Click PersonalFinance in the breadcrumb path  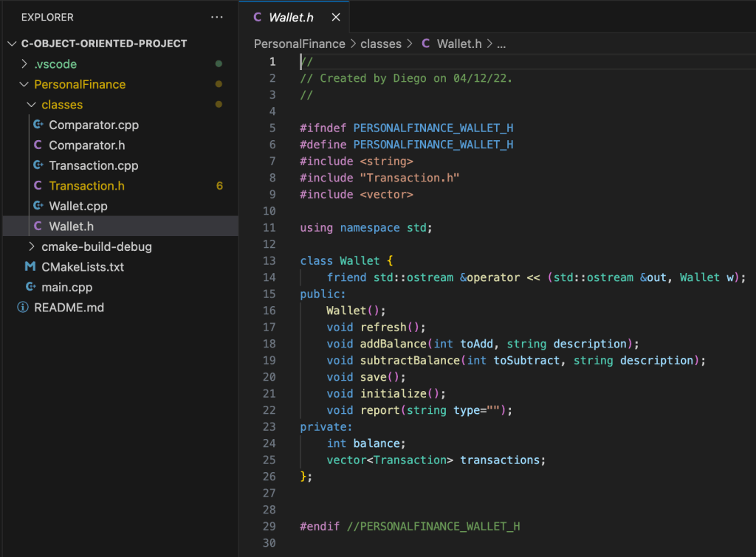tap(299, 44)
